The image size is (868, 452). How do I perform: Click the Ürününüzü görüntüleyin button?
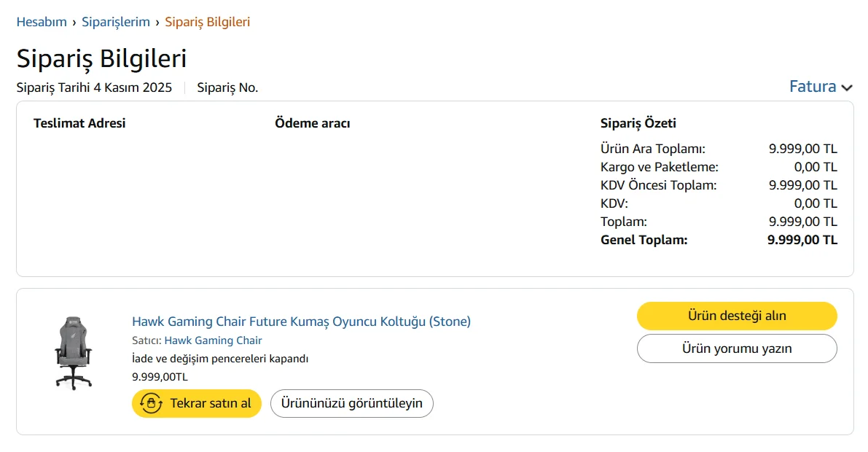352,403
